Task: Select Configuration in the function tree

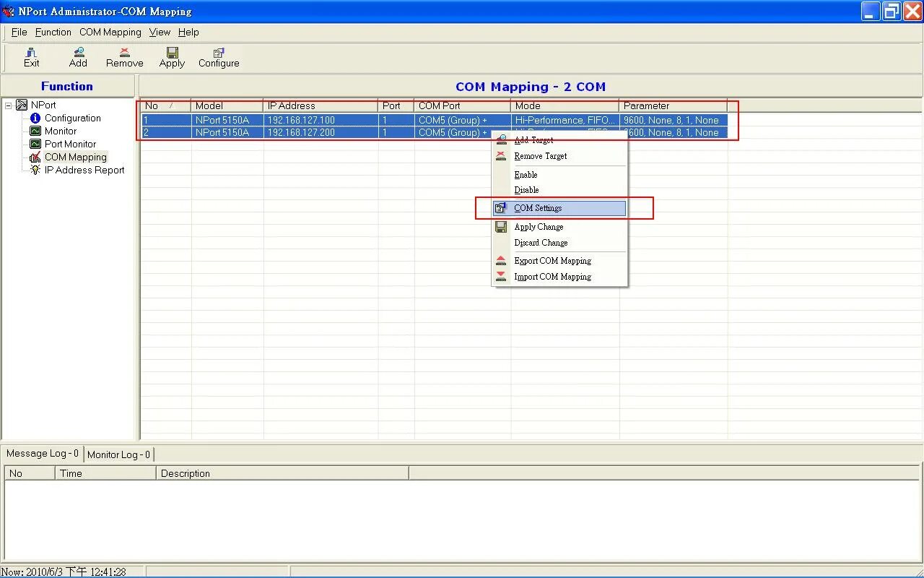Action: [73, 118]
